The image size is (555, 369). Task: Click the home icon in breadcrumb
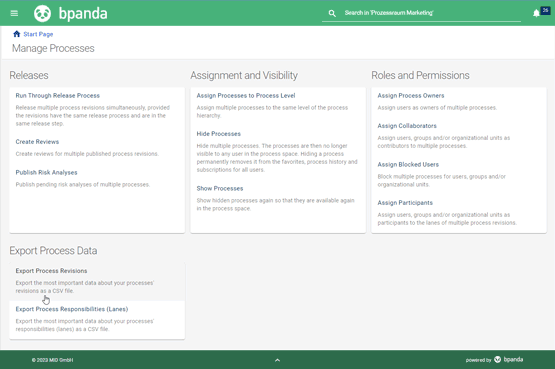17,34
